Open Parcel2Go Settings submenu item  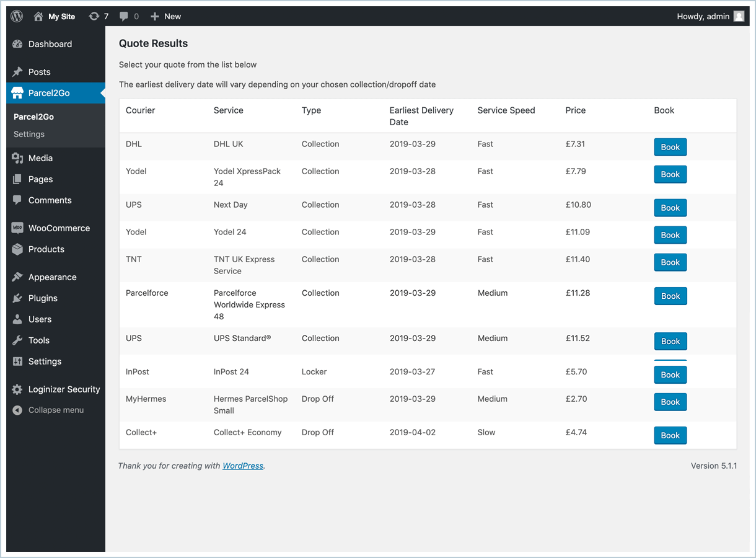[x=29, y=134]
